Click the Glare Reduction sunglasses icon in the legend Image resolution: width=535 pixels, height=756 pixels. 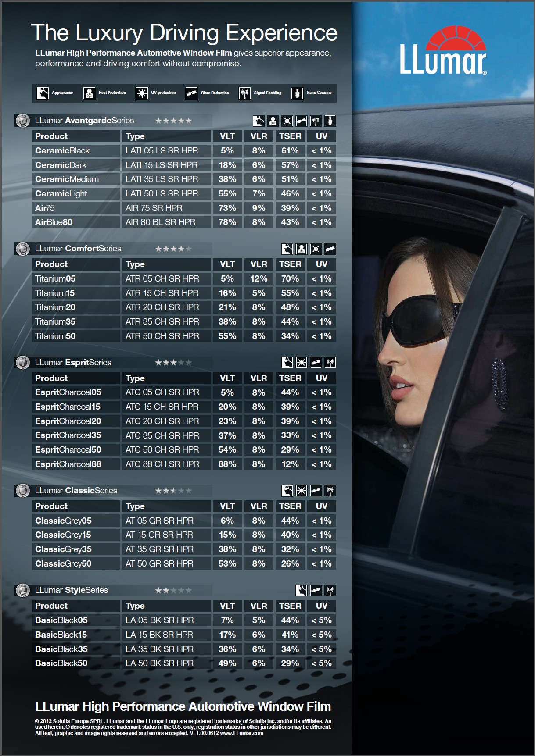click(192, 93)
